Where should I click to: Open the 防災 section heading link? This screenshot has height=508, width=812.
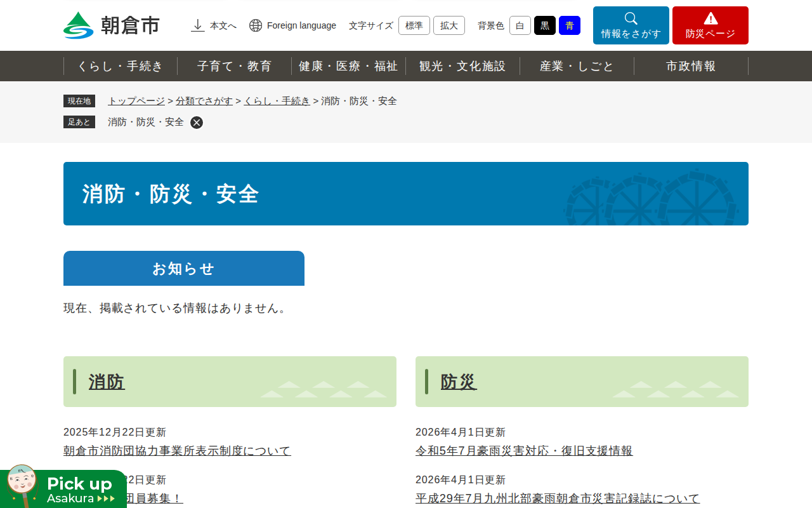459,382
